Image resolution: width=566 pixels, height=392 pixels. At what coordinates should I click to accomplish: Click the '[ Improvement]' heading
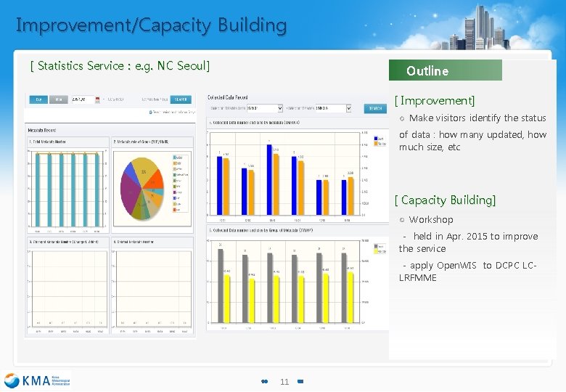[x=435, y=100]
